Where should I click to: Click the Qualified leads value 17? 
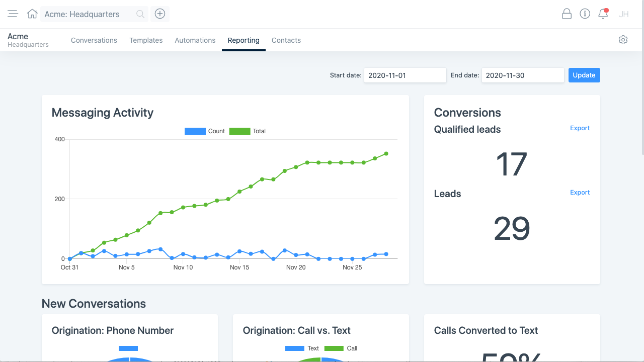pyautogui.click(x=512, y=164)
